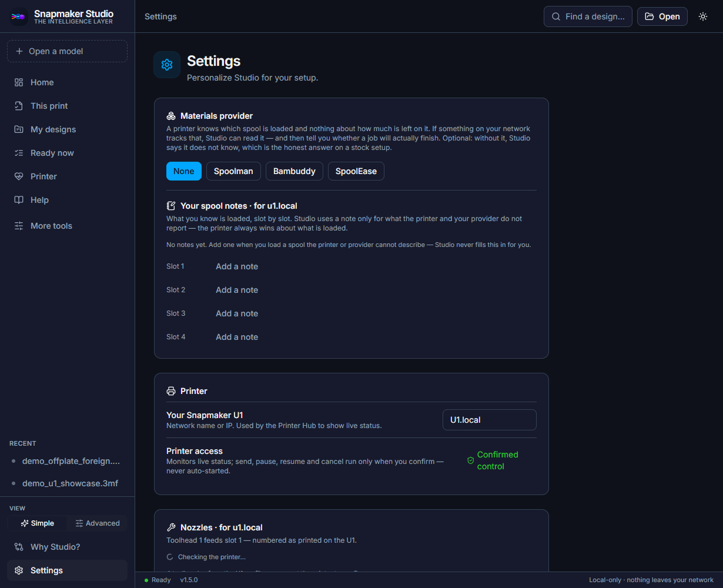
Task: Switch view to Simple mode
Action: pos(37,523)
